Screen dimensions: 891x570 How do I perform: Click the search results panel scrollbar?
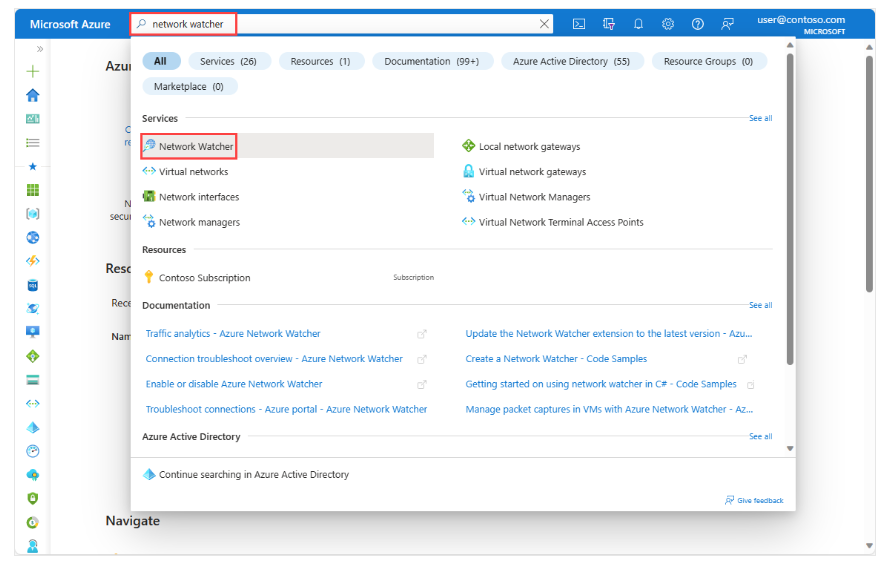[790, 210]
